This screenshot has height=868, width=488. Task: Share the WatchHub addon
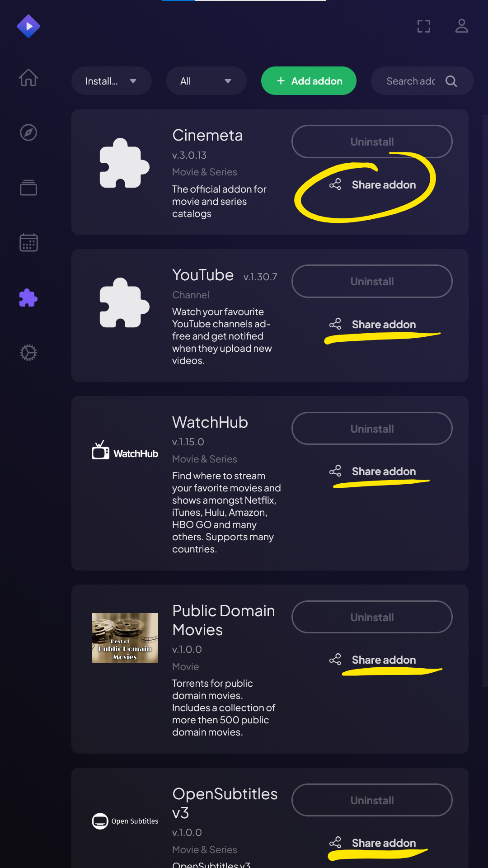point(372,471)
